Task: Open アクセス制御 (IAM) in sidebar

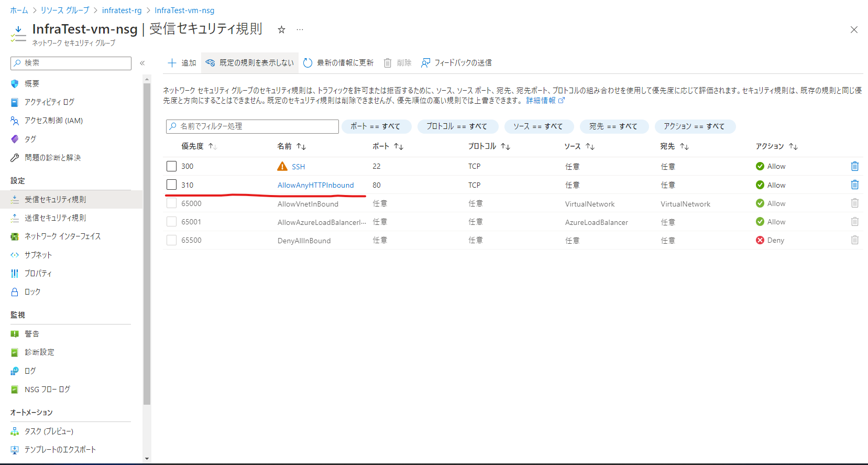Action: [53, 121]
